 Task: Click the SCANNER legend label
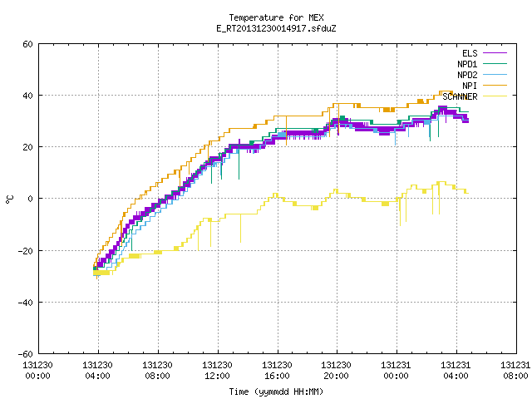point(460,96)
